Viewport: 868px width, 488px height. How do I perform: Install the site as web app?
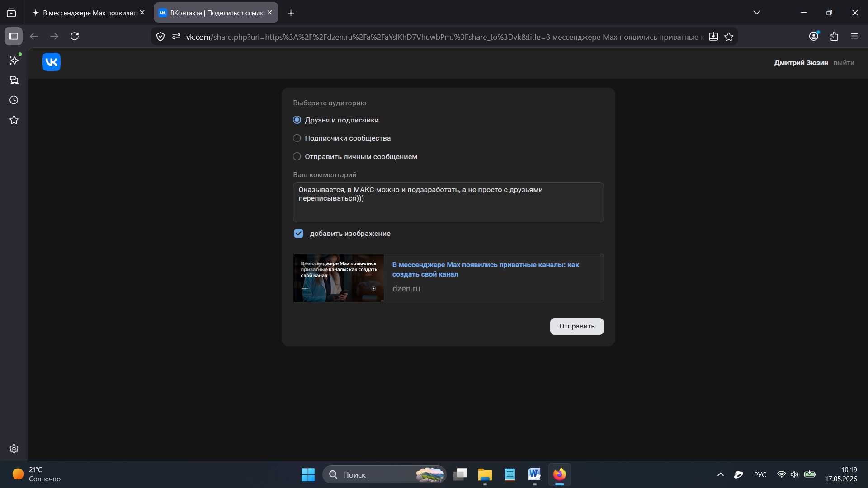tap(713, 37)
